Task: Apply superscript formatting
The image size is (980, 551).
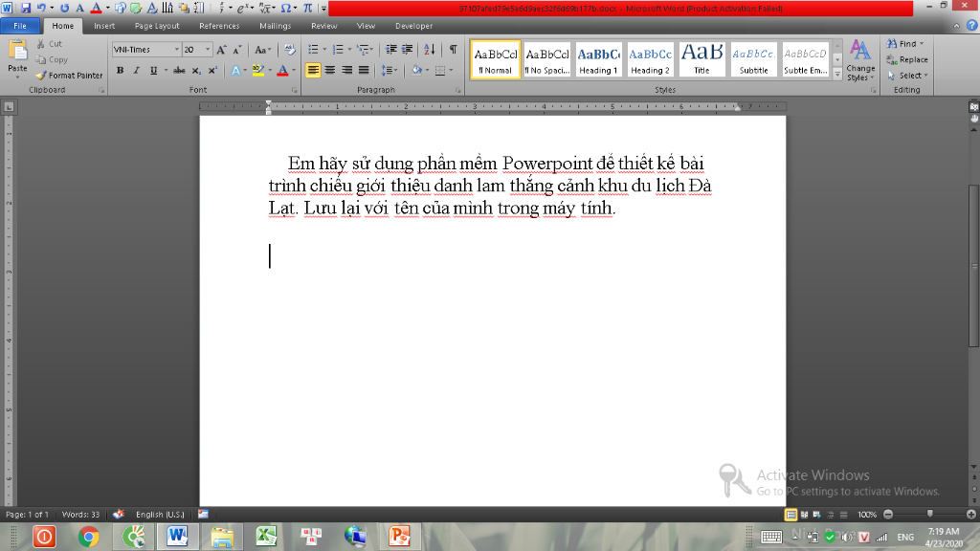Action: click(x=212, y=71)
